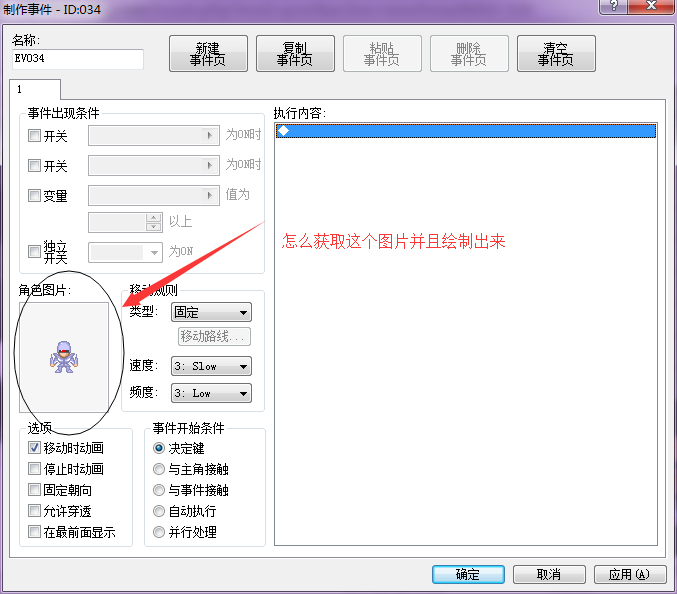Viewport: 677px width, 594px height.
Task: Click the help question mark button
Action: (x=614, y=6)
